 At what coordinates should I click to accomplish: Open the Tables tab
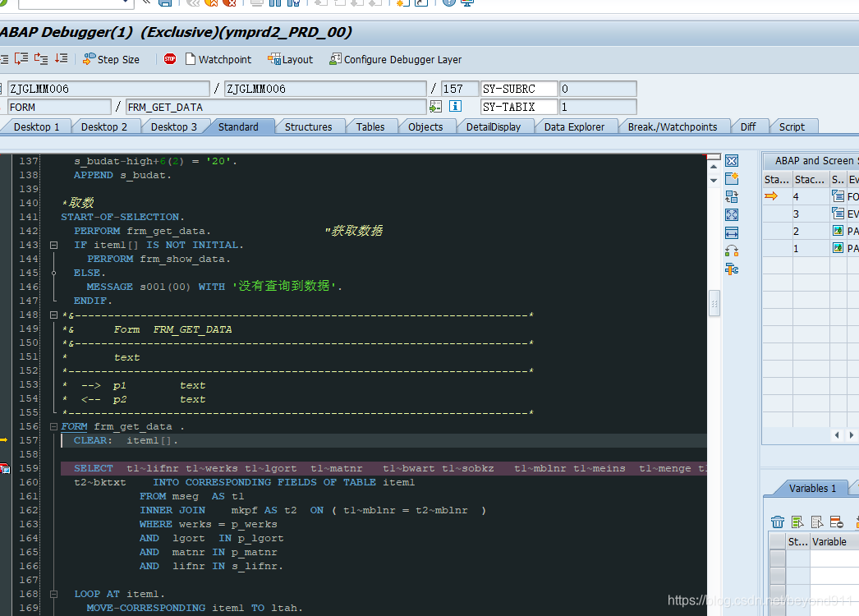click(x=370, y=126)
